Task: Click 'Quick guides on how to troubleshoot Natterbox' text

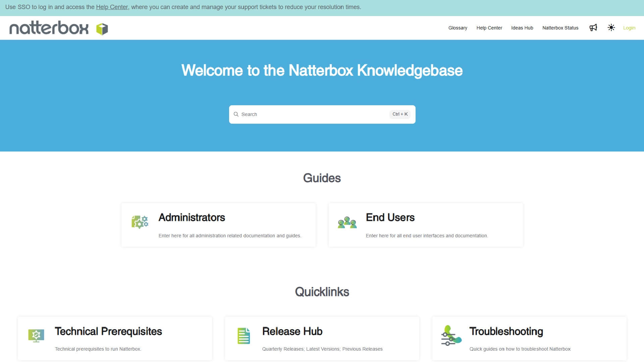Action: coord(520,349)
